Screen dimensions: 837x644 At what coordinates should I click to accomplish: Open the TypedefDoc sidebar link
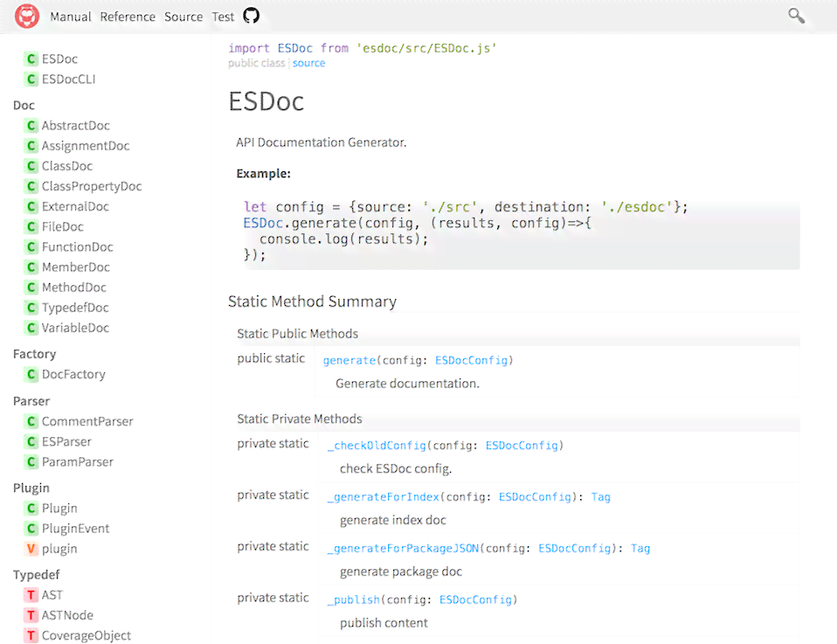75,308
